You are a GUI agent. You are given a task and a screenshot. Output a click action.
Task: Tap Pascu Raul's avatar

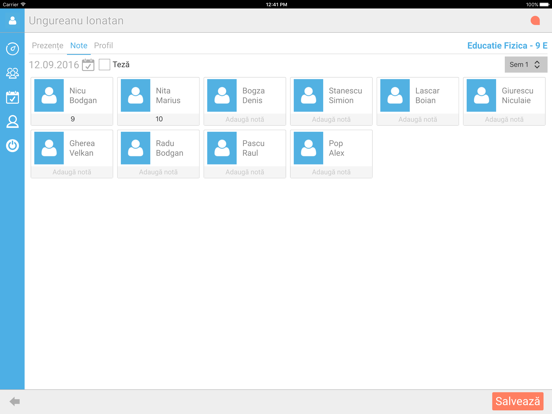click(x=222, y=148)
